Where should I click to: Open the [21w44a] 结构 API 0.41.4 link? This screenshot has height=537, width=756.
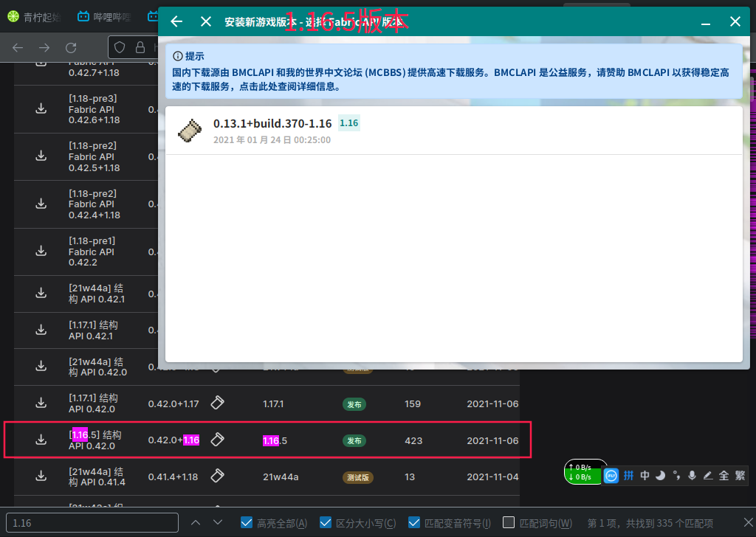coord(97,477)
